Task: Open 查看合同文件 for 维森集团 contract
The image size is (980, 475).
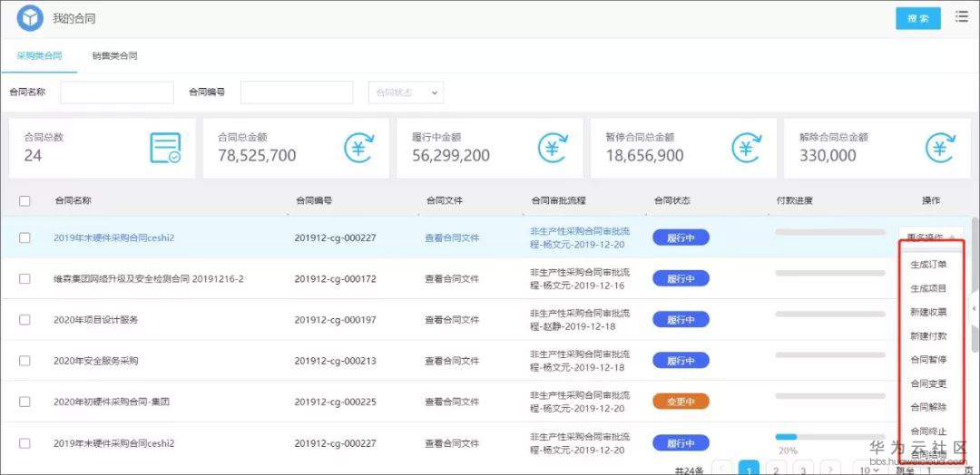Action: coord(452,279)
